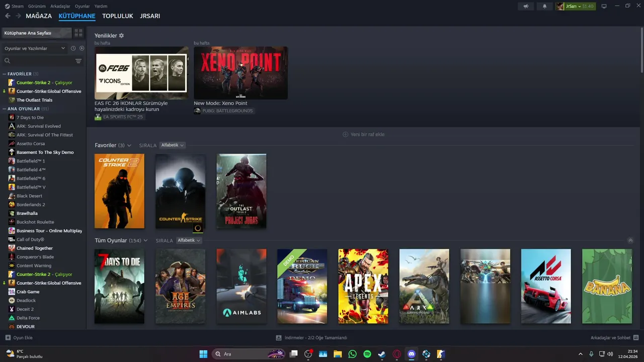The height and width of the screenshot is (362, 644).
Task: Click Yeni bir raf ekle
Action: pos(363,134)
